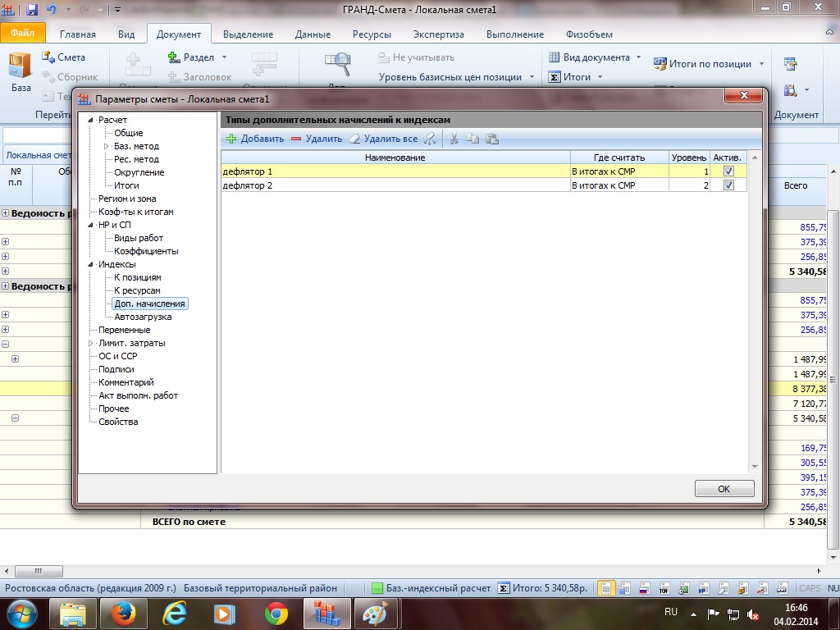The image size is (840, 630).
Task: Click the Russian flag status bar icon
Action: click(x=645, y=588)
